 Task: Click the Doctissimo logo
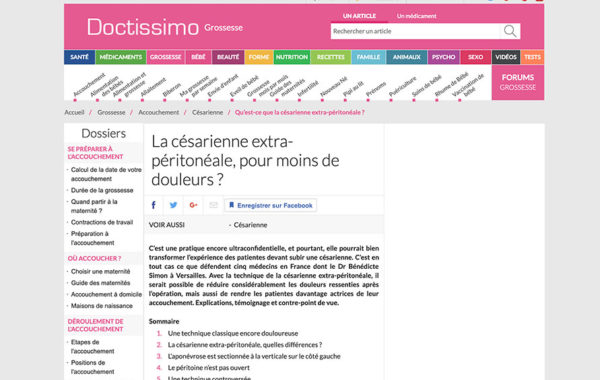click(143, 28)
